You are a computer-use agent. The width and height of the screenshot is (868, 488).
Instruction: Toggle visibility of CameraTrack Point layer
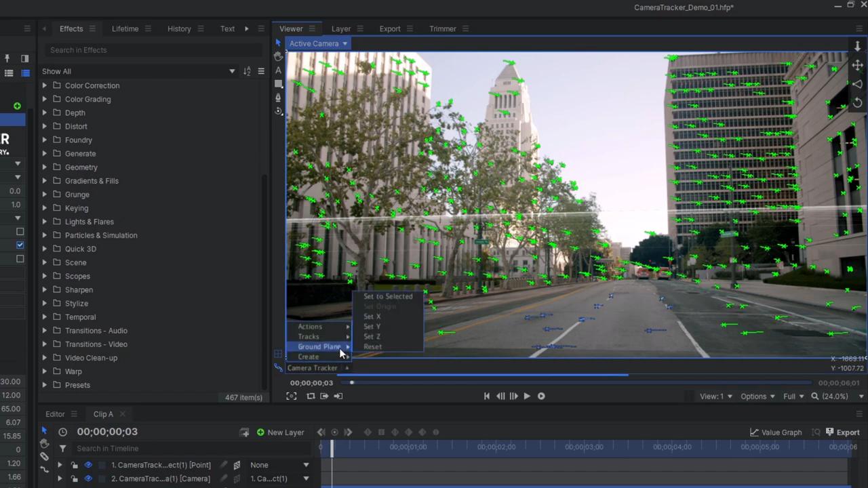click(x=87, y=465)
